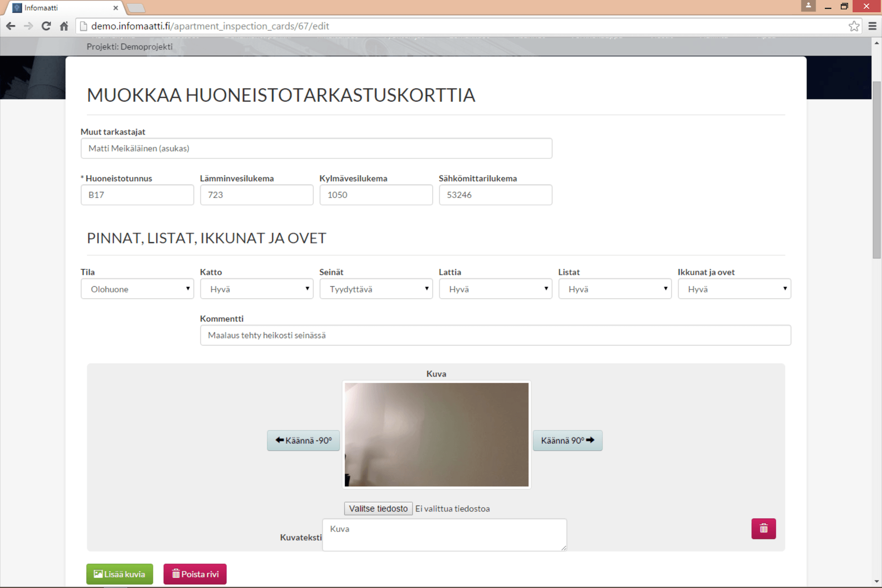Go to the browser home page
The width and height of the screenshot is (882, 588).
64,26
